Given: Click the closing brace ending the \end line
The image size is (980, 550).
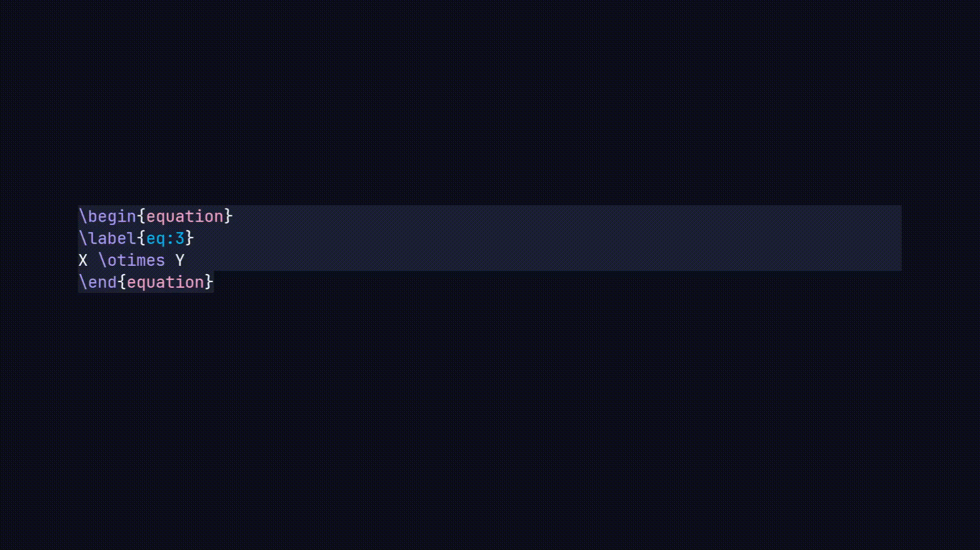Looking at the screenshot, I should click(209, 283).
